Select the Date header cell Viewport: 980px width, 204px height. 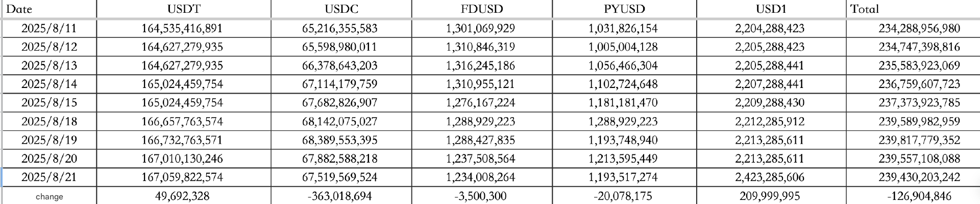[49, 9]
